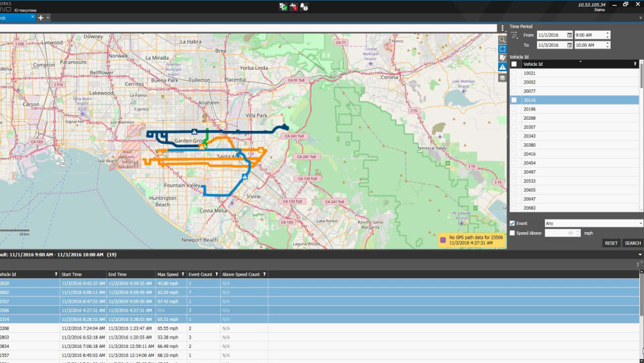Click the red alert status icon

click(293, 7)
